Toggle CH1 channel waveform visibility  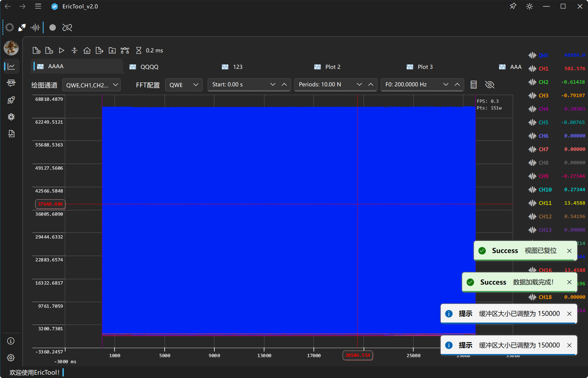click(x=533, y=69)
